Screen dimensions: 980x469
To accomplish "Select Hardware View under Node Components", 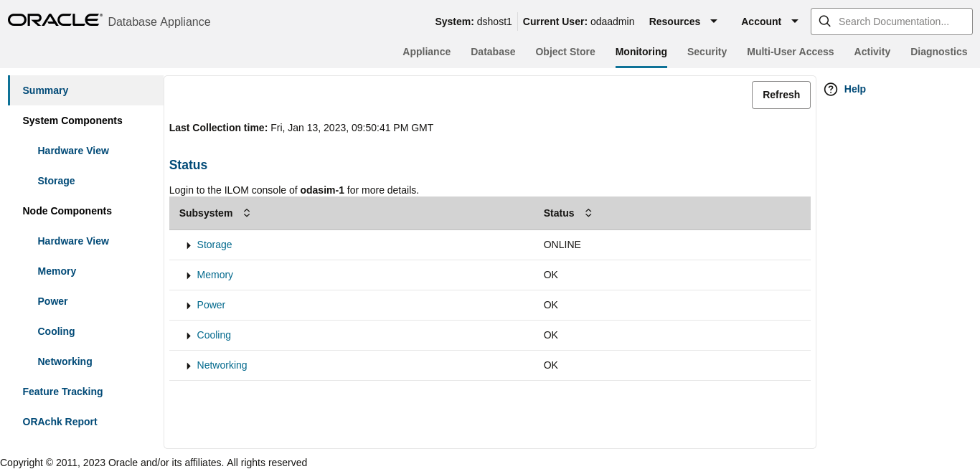I will [x=73, y=241].
